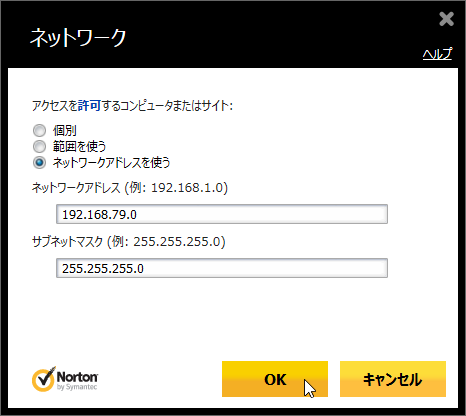Click the ネットワークアドレス (例: 192.168.1.0) label
466x416 pixels.
130,188
